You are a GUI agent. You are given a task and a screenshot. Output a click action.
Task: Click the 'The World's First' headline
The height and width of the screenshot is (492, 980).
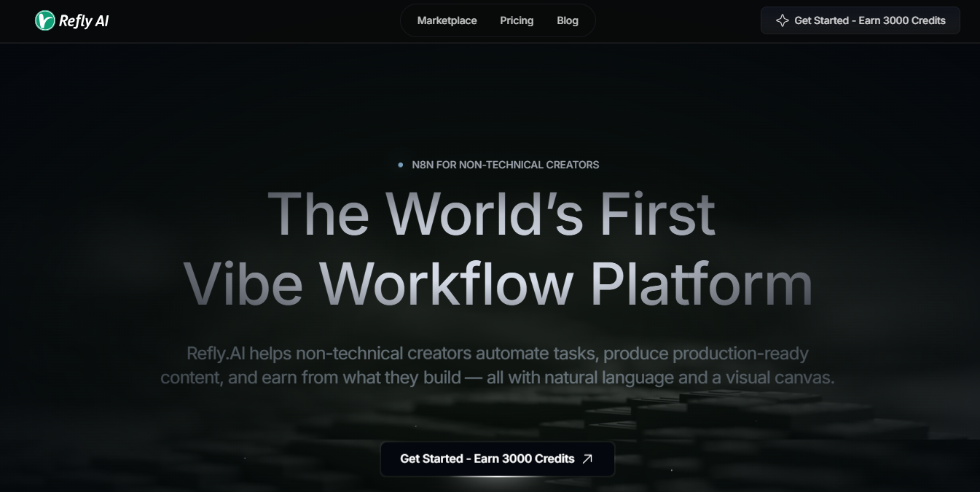tap(492, 214)
